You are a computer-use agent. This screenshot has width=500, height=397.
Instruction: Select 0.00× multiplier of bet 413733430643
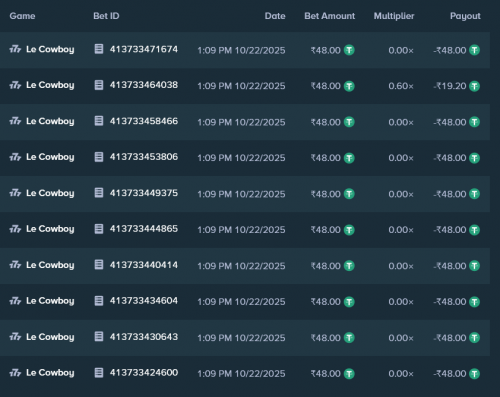click(x=401, y=338)
